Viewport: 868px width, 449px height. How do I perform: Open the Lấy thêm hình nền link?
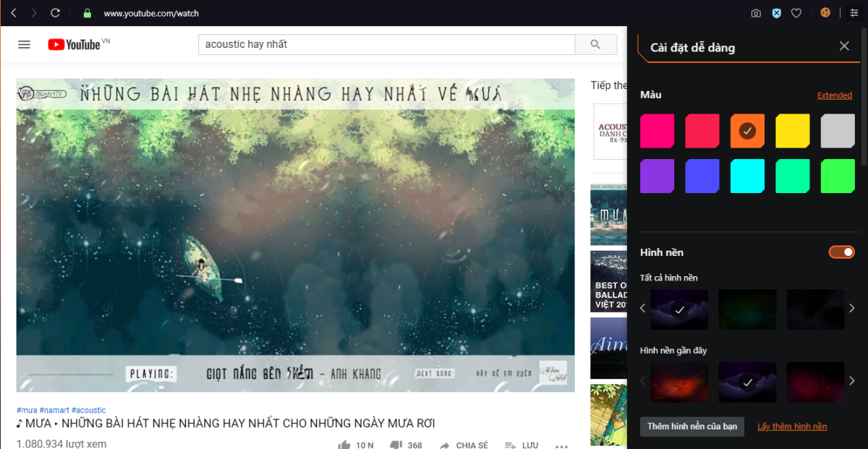coord(792,427)
